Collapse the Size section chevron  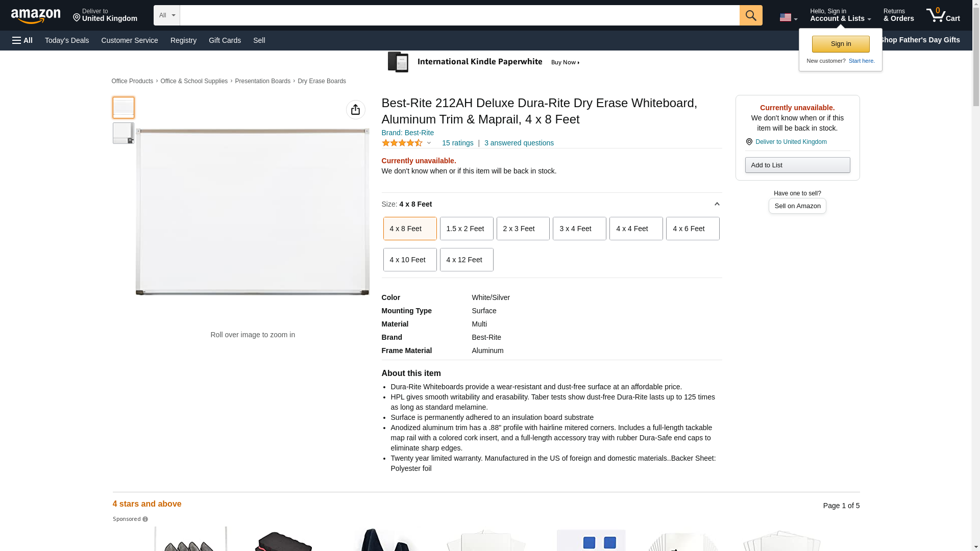(717, 204)
